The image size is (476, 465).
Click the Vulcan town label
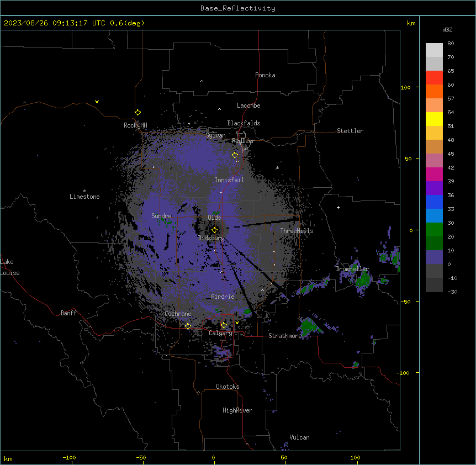299,437
